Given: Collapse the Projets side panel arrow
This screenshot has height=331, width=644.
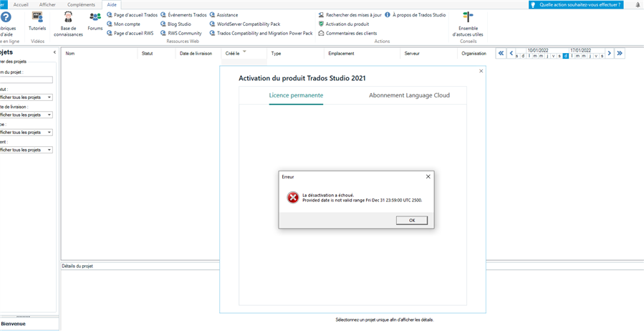Looking at the screenshot, I should coord(54,52).
